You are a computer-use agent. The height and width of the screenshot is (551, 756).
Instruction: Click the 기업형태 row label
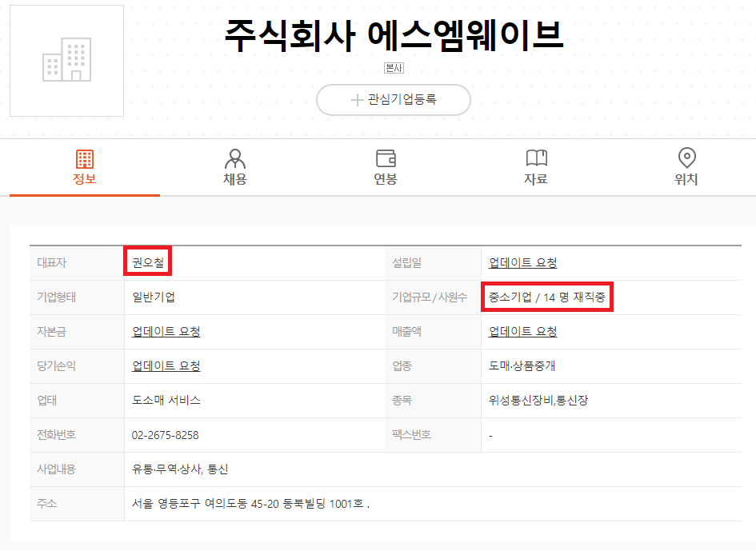57,297
